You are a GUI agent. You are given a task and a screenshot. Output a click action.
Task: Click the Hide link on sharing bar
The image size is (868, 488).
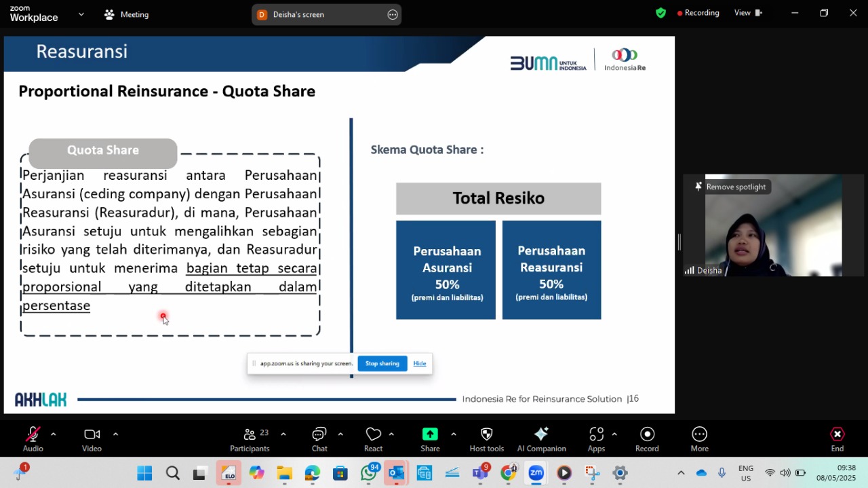(420, 364)
